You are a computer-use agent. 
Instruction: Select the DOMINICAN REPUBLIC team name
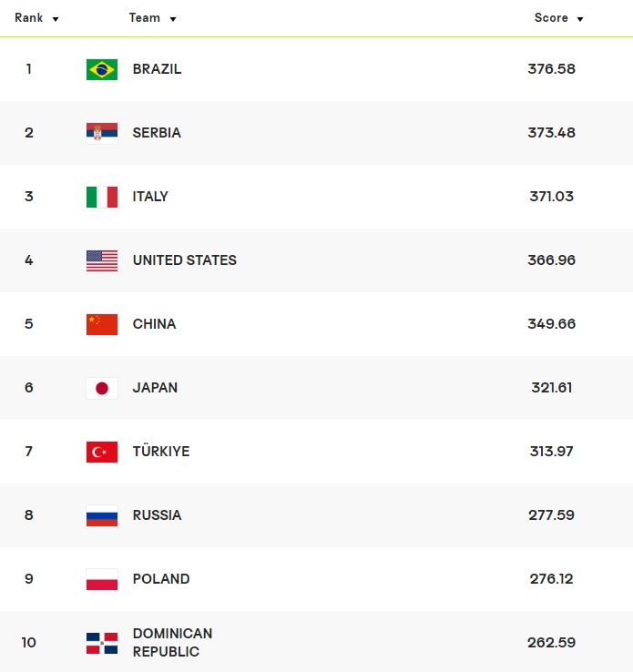[x=172, y=643]
